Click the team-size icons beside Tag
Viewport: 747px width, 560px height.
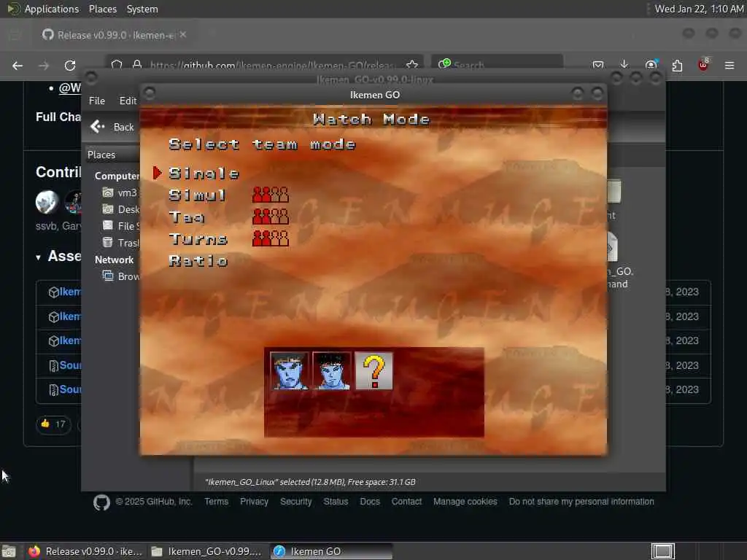(271, 216)
